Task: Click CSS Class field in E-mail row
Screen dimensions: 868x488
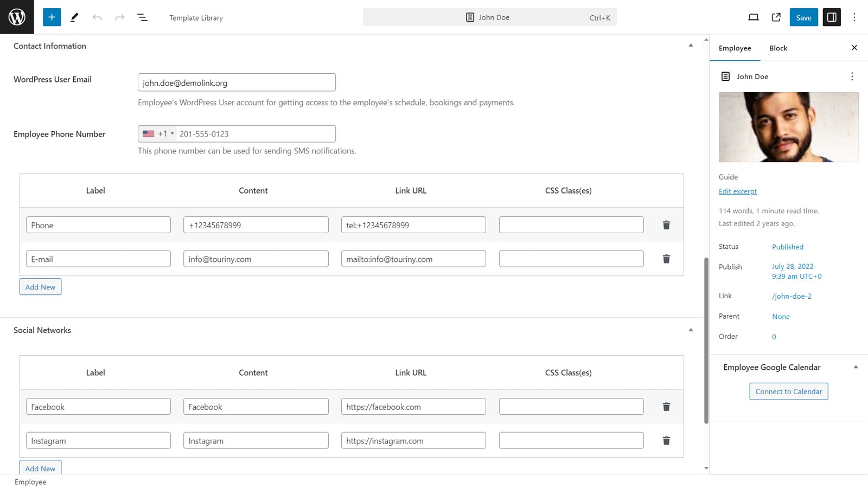Action: (571, 259)
